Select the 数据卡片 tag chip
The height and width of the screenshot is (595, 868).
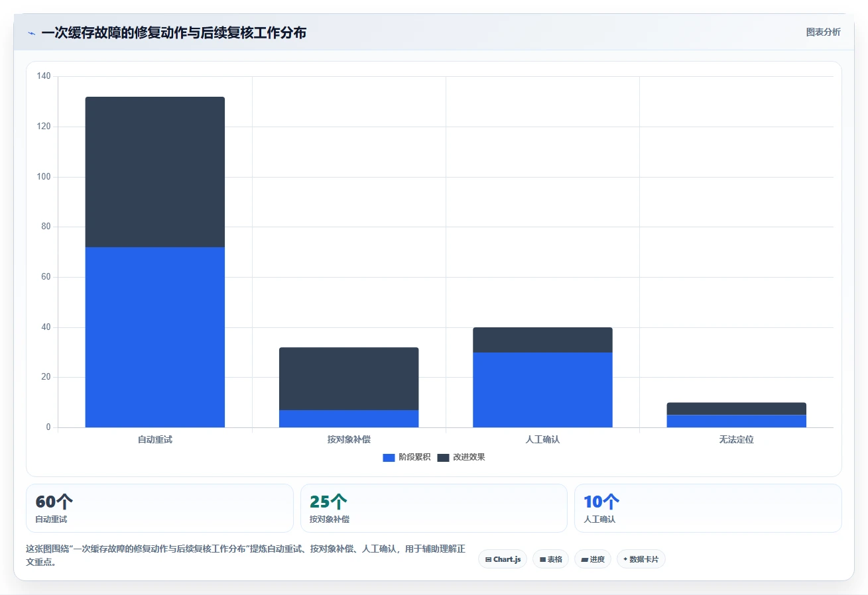[x=641, y=559]
